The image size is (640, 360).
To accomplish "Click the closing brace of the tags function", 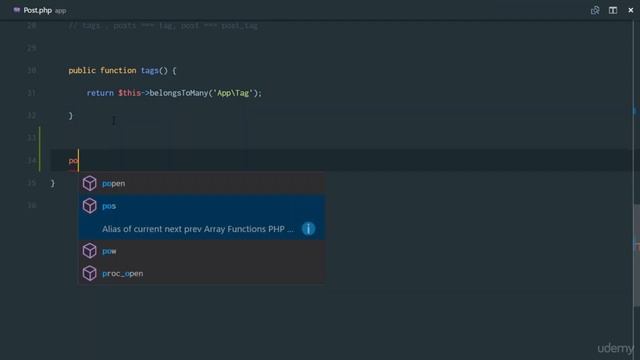I will tap(71, 116).
